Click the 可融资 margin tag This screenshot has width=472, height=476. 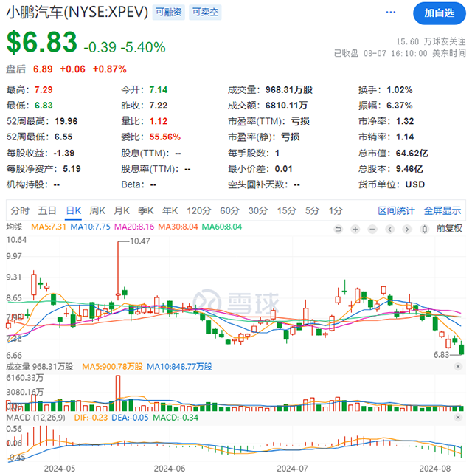coord(168,12)
